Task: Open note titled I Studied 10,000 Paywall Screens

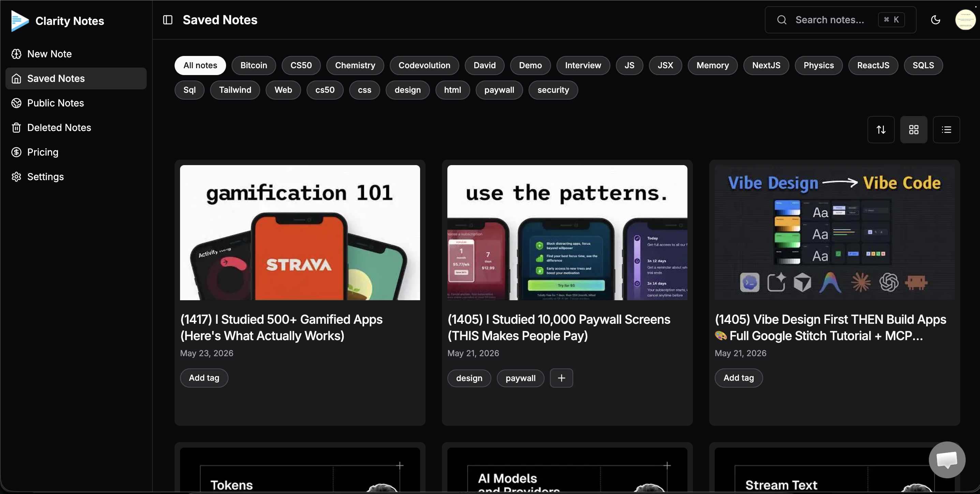Action: (559, 327)
